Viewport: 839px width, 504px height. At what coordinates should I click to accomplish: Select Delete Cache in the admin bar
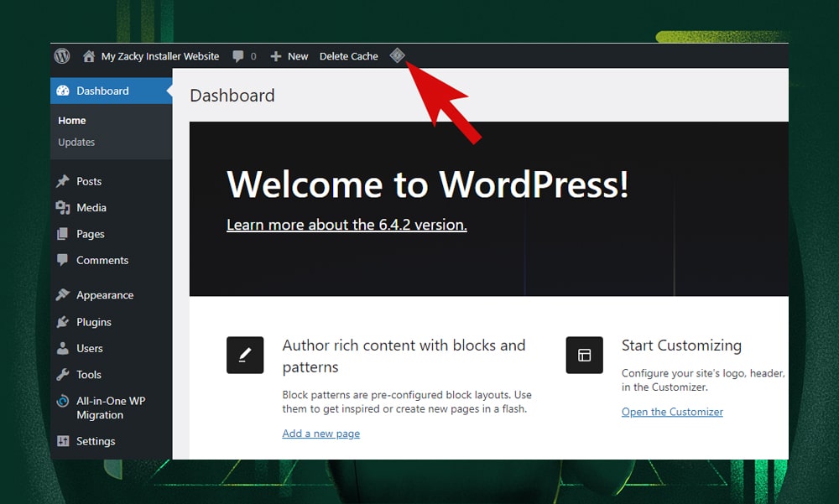click(x=348, y=56)
